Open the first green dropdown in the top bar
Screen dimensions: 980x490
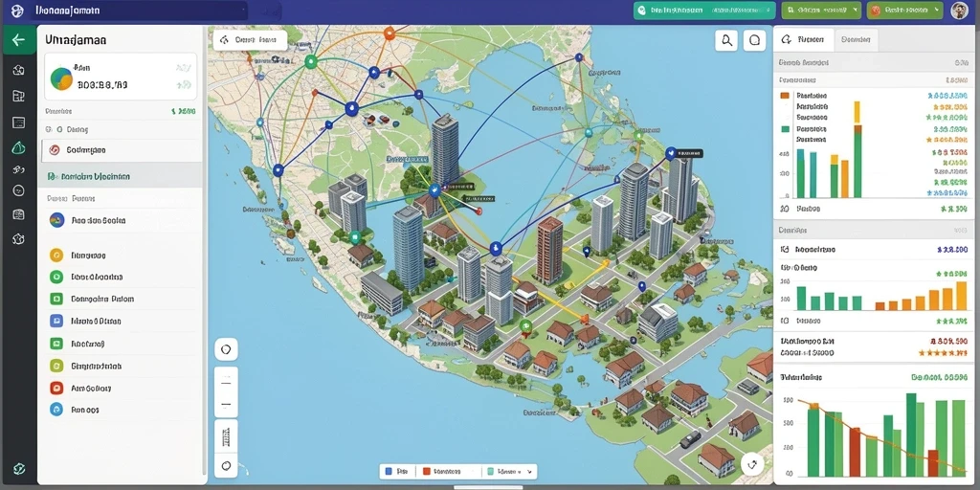(x=821, y=10)
